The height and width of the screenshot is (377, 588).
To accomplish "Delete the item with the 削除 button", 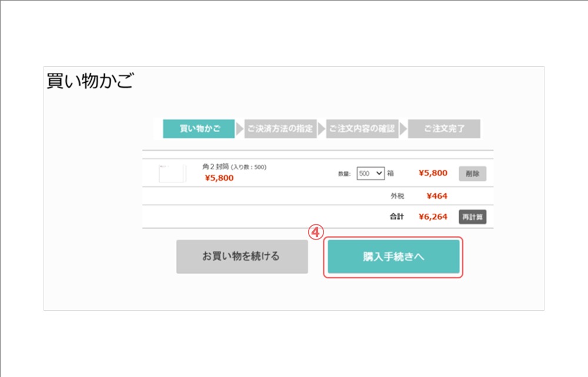I will click(x=473, y=174).
